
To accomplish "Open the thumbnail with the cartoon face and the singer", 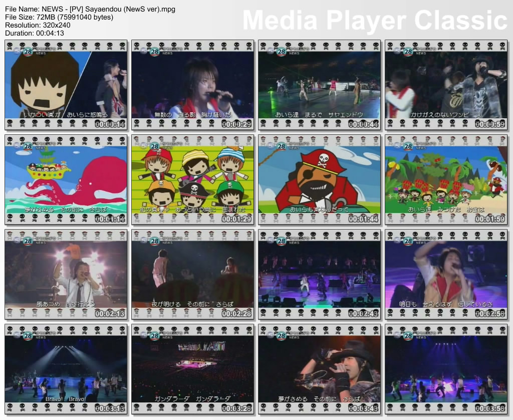I will [x=66, y=85].
